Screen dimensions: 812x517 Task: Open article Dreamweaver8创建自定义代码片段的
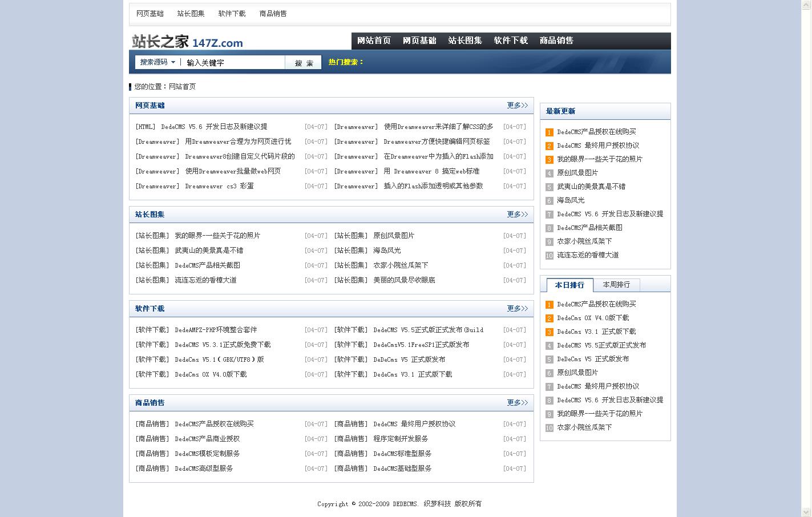[x=240, y=156]
